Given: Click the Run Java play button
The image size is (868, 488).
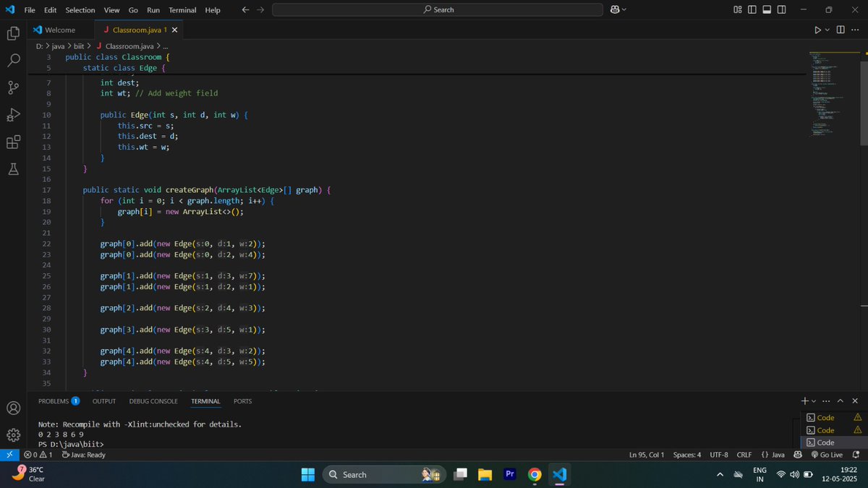Looking at the screenshot, I should (x=817, y=30).
